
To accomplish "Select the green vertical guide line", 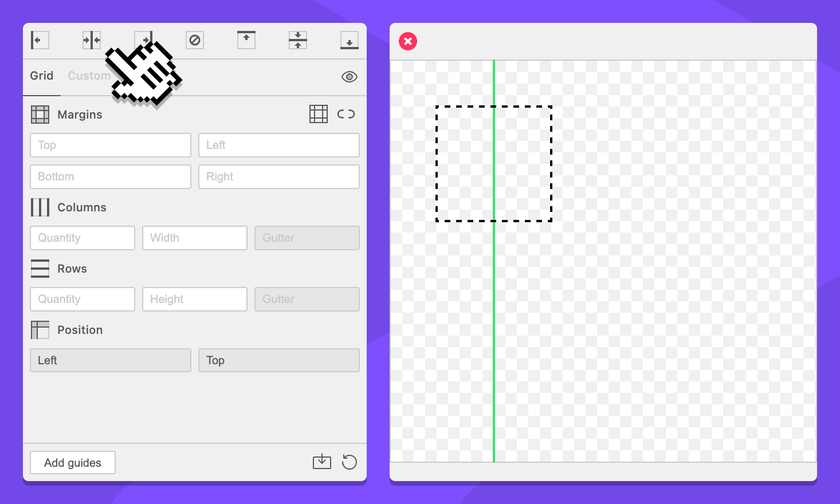I will click(494, 315).
